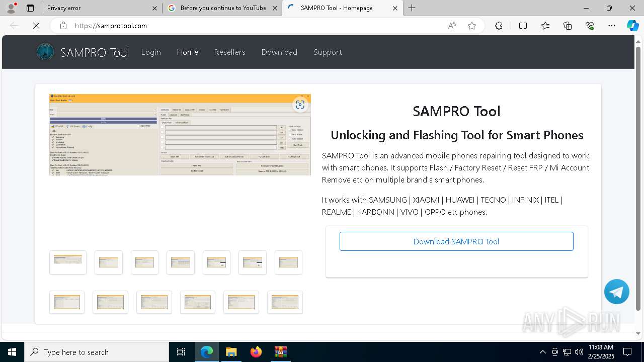Click the visual search icon on screenshot
Screen dimensions: 644x362
pyautogui.click(x=300, y=105)
